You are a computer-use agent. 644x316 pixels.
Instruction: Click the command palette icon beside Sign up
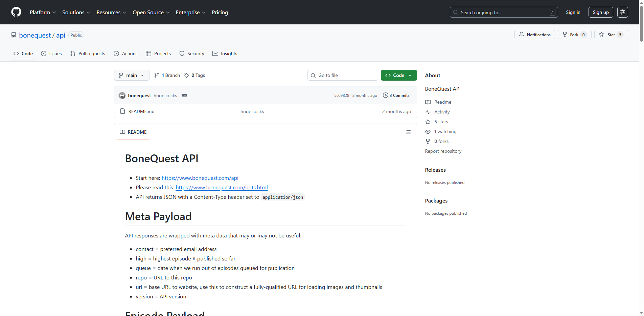click(622, 12)
